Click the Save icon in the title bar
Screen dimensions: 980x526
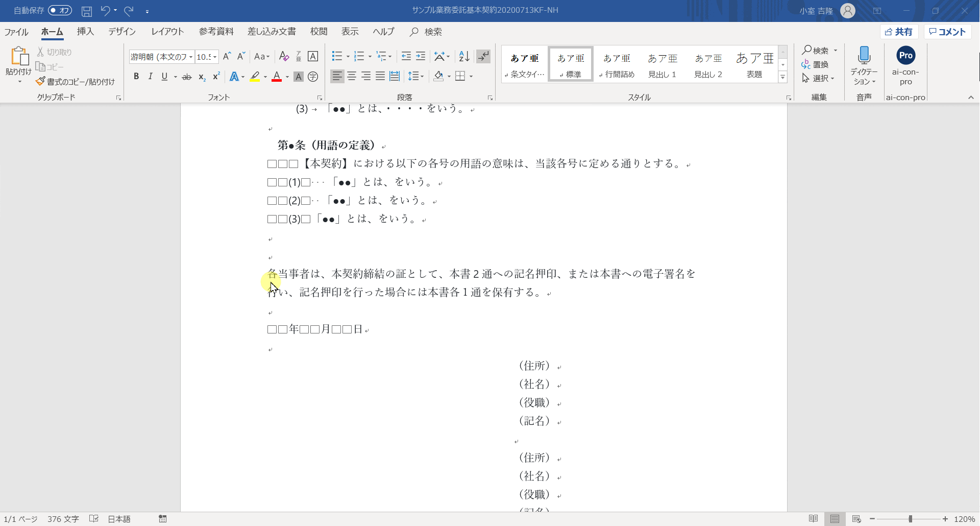[87, 11]
